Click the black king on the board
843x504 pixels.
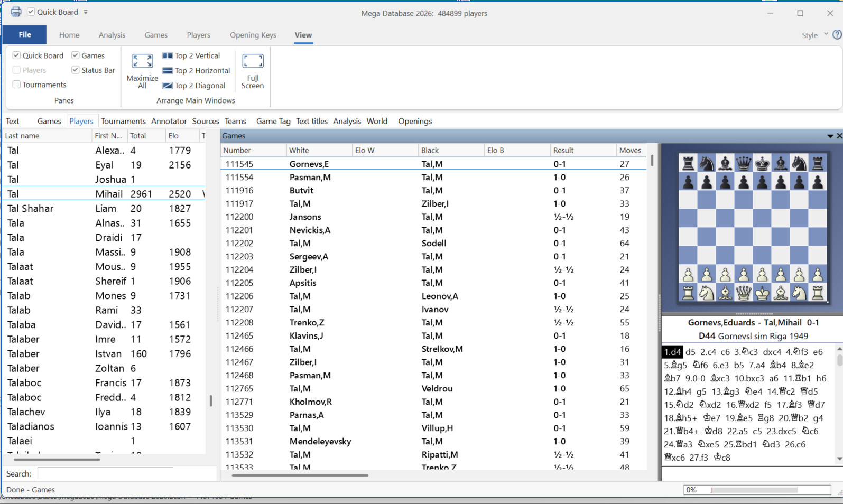762,164
